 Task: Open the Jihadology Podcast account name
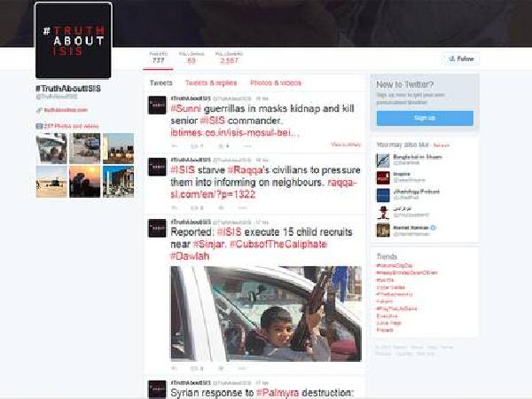[x=417, y=192]
